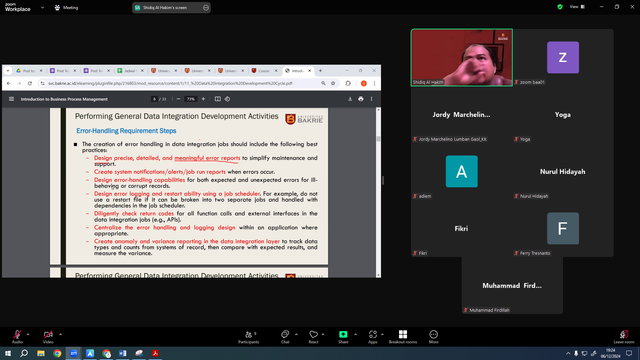640x360 pixels.
Task: Print the PDF document
Action: pos(361,99)
